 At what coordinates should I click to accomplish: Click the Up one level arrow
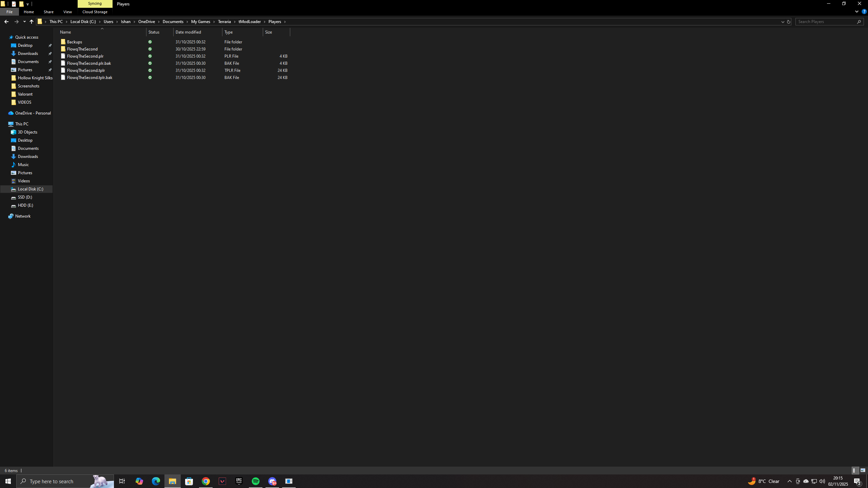click(31, 21)
